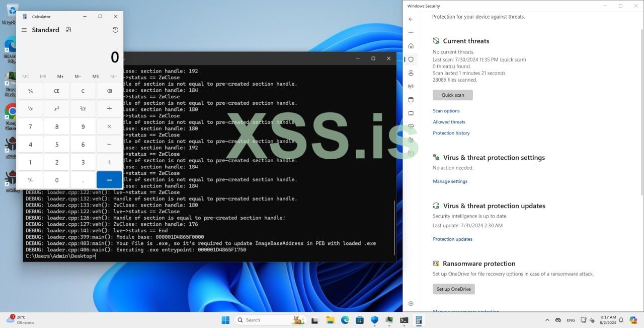Select Virus & threat protection shield icon
Viewport: 644px width, 328px height.
(411, 59)
